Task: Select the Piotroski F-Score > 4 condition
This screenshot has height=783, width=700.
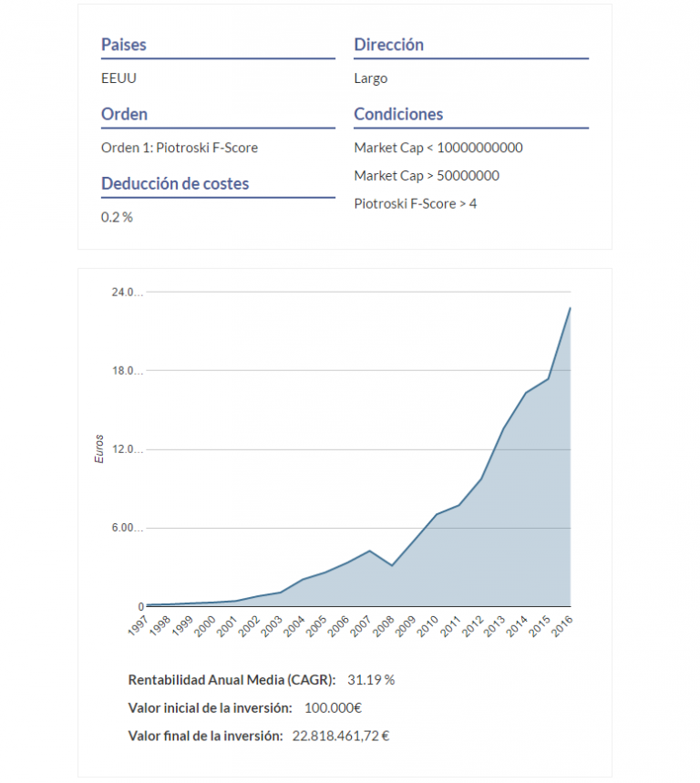Action: tap(415, 204)
